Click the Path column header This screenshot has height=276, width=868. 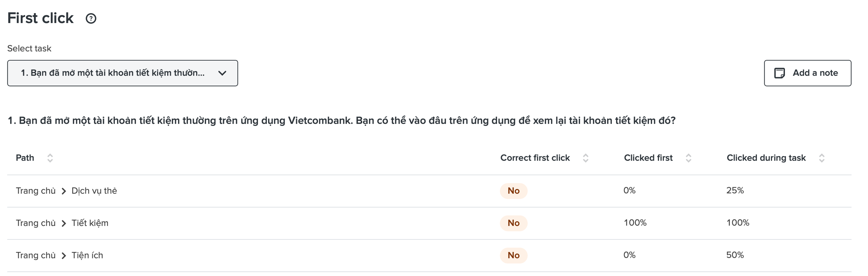(25, 158)
